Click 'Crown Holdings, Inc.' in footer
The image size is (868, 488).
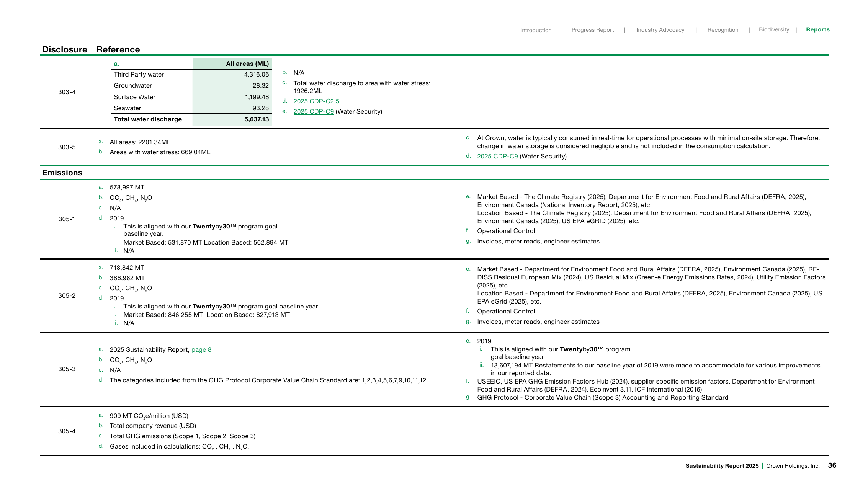793,466
